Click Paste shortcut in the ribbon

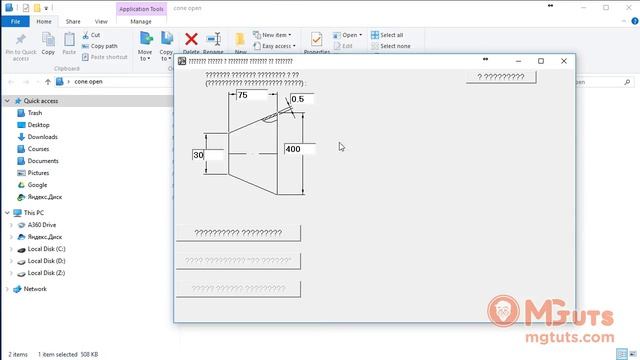click(105, 57)
